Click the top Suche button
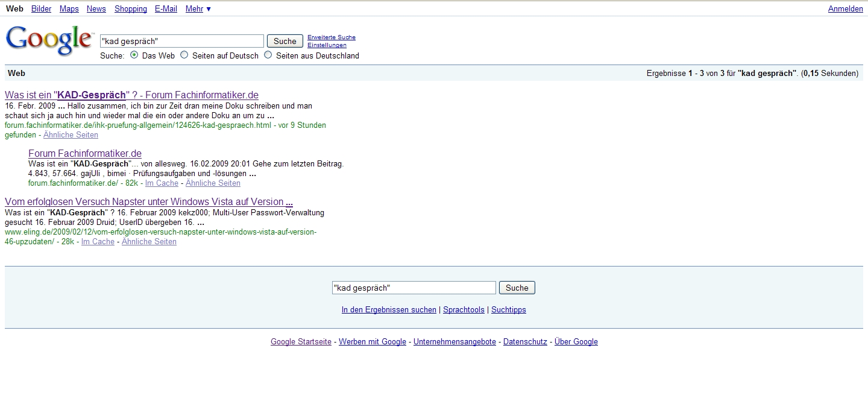 285,41
